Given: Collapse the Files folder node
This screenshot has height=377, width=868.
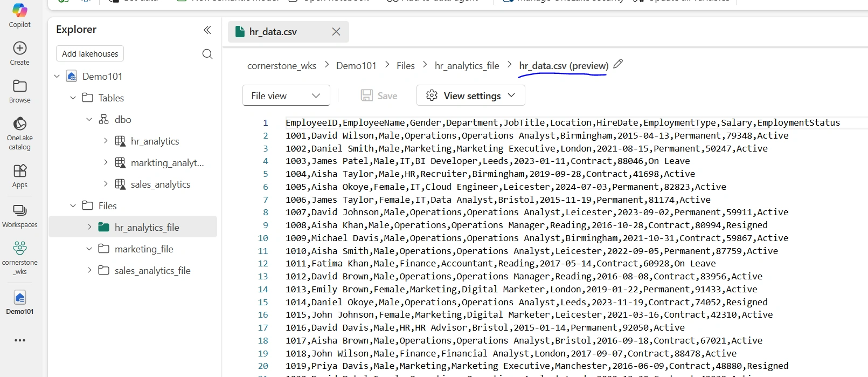Looking at the screenshot, I should (x=73, y=205).
